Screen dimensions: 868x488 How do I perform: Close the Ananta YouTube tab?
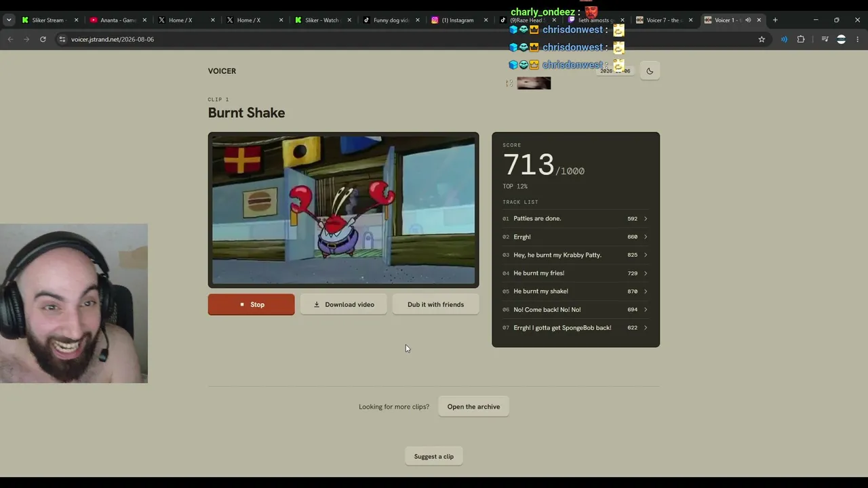point(144,20)
